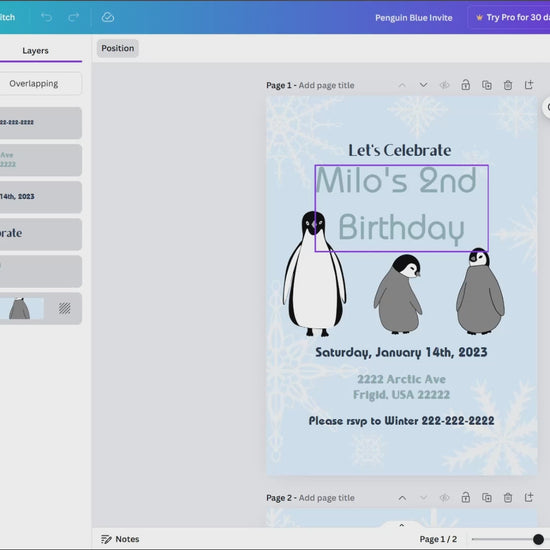550x550 pixels.
Task: Check the cloud save status icon
Action: tap(108, 17)
